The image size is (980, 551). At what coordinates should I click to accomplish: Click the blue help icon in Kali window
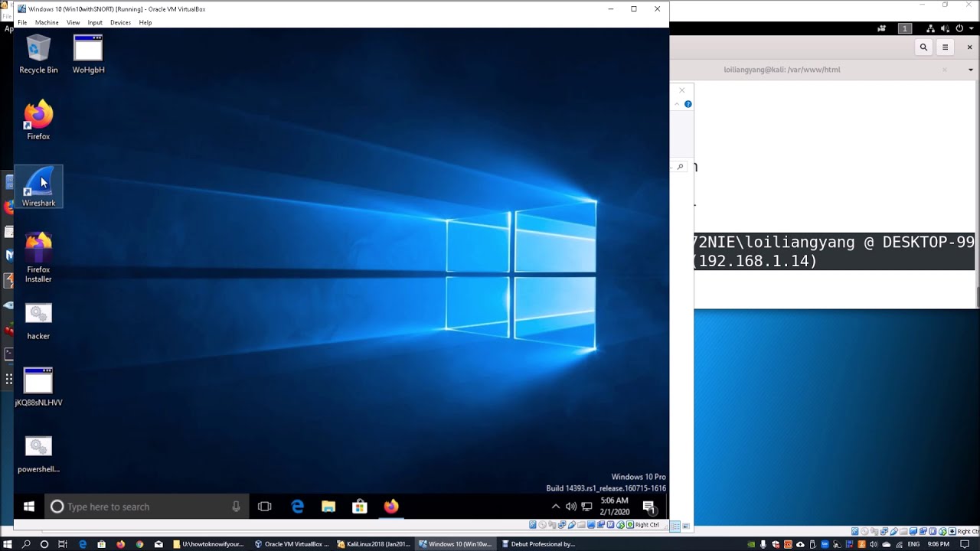point(688,104)
